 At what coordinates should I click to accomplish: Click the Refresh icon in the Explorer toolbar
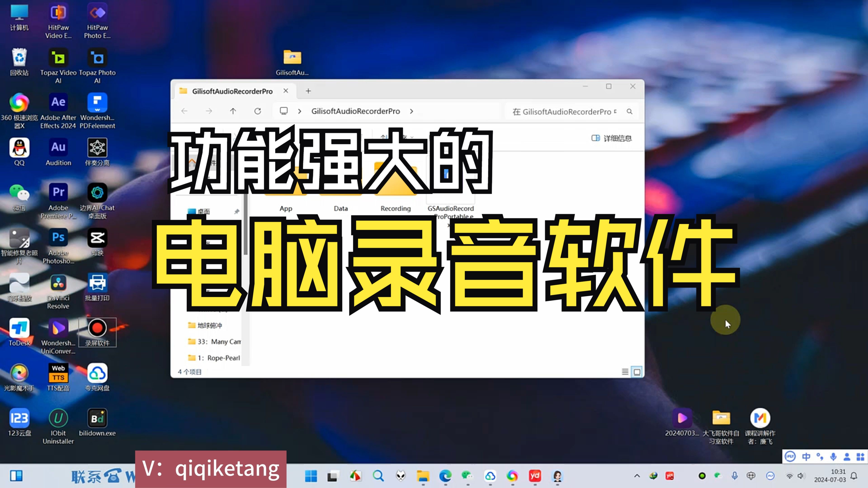pos(257,111)
